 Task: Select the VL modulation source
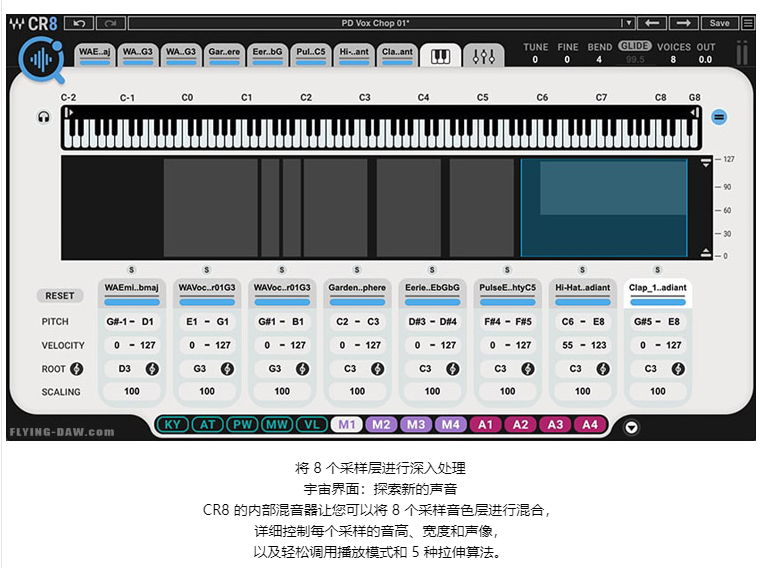tap(312, 425)
